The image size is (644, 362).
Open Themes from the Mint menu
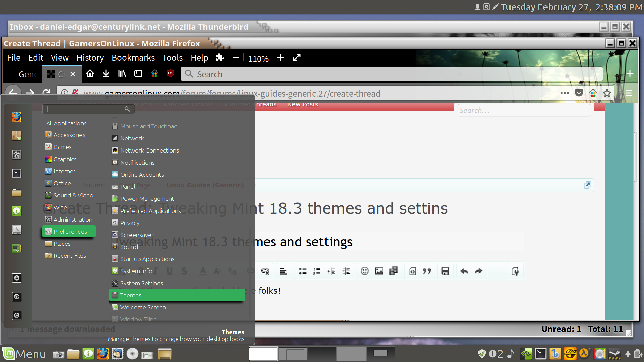coord(177,295)
